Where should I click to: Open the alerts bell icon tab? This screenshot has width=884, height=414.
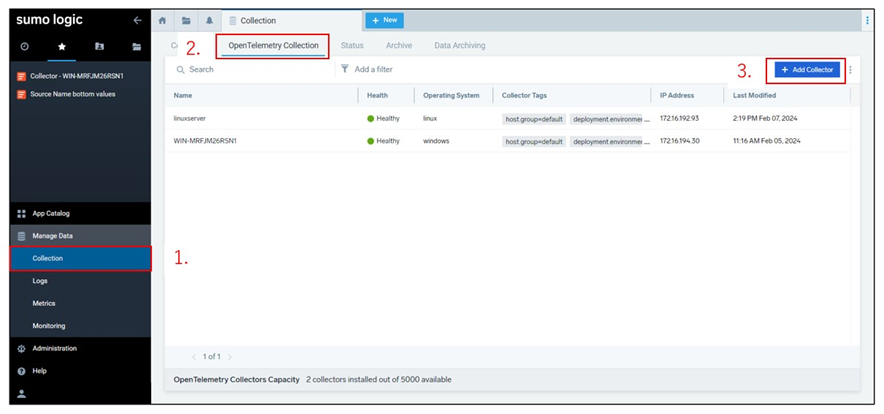(210, 20)
